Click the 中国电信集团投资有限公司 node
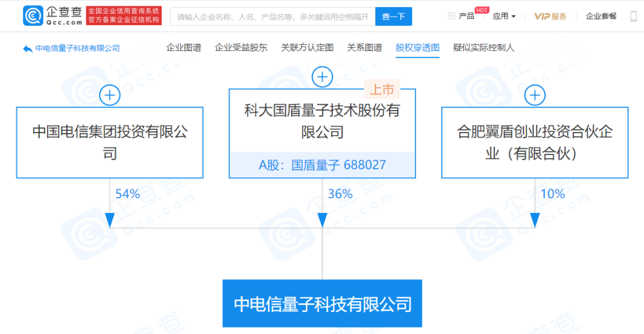644x334 pixels. (109, 142)
